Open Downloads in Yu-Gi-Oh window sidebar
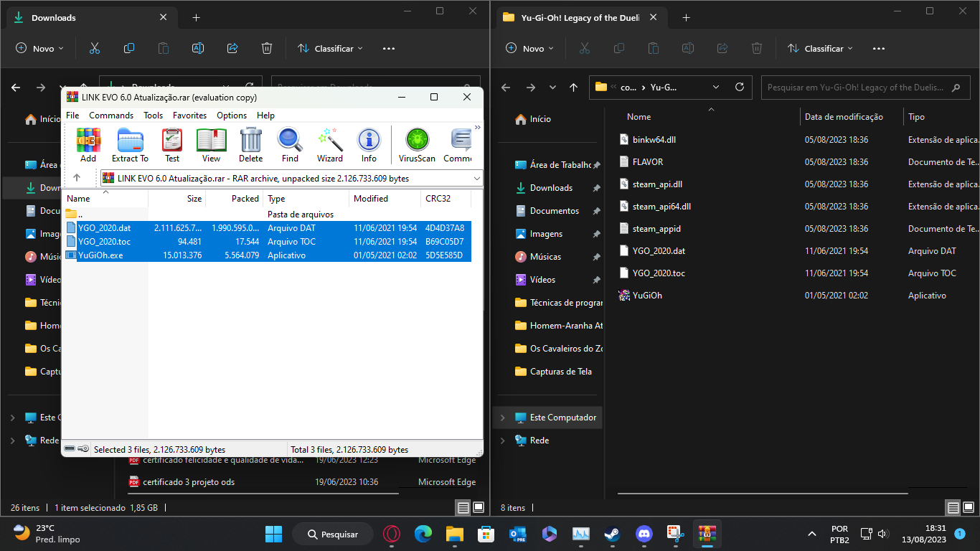The height and width of the screenshot is (551, 980). point(549,188)
